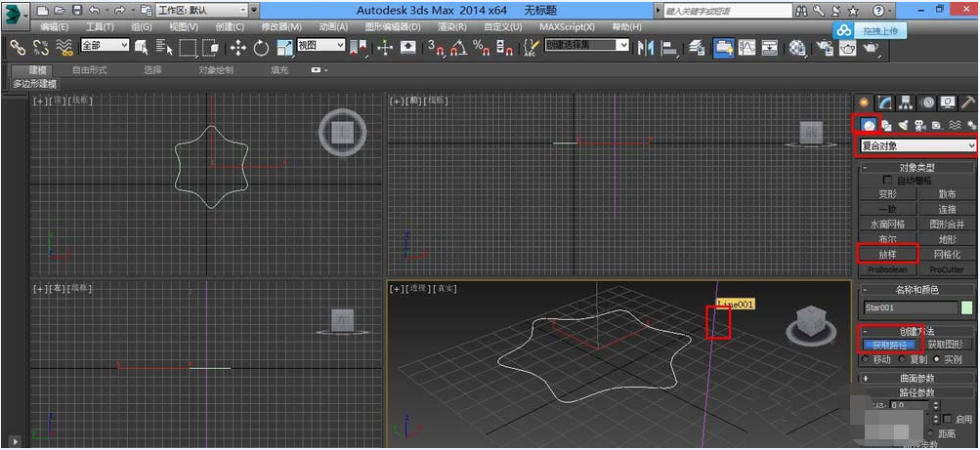Select the 移动 radio option
The image size is (980, 450).
[866, 359]
